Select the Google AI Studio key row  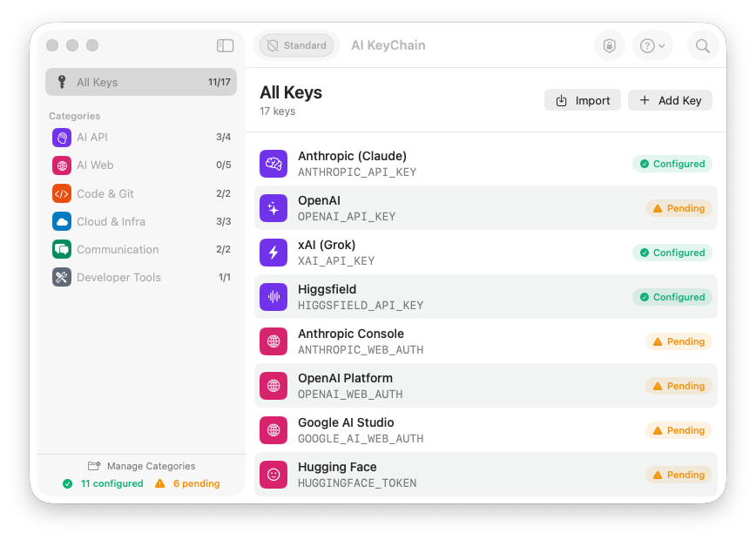[453, 430]
